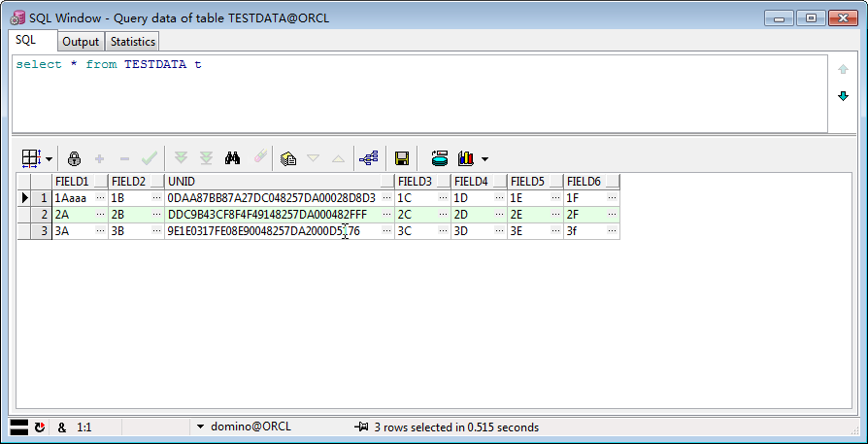Click the Export Query Results icon
The width and height of the screenshot is (868, 444).
[x=288, y=159]
